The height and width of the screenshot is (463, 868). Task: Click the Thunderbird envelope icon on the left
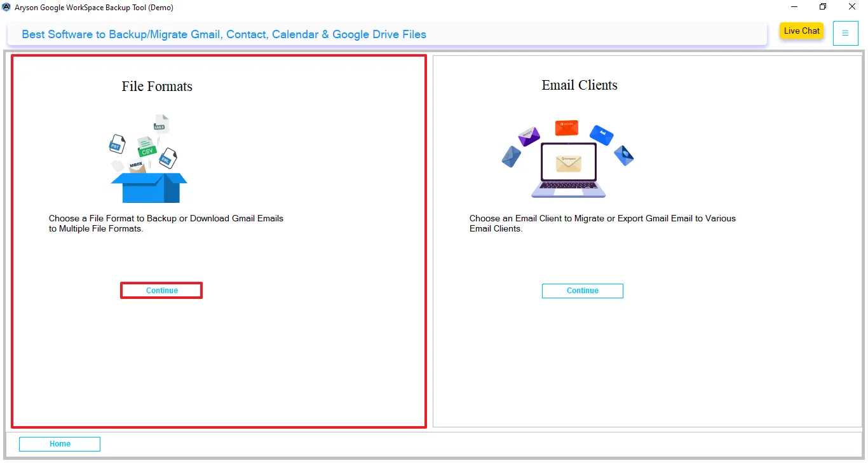click(510, 156)
